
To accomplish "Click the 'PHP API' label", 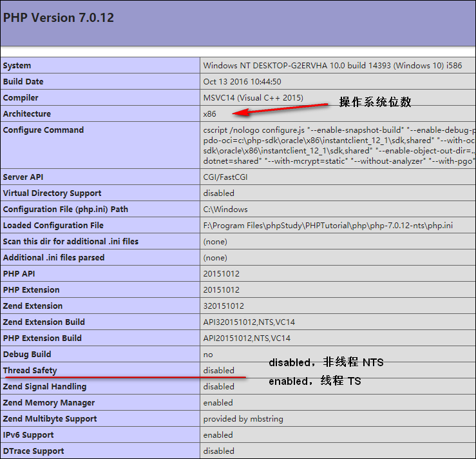I will pyautogui.click(x=19, y=274).
